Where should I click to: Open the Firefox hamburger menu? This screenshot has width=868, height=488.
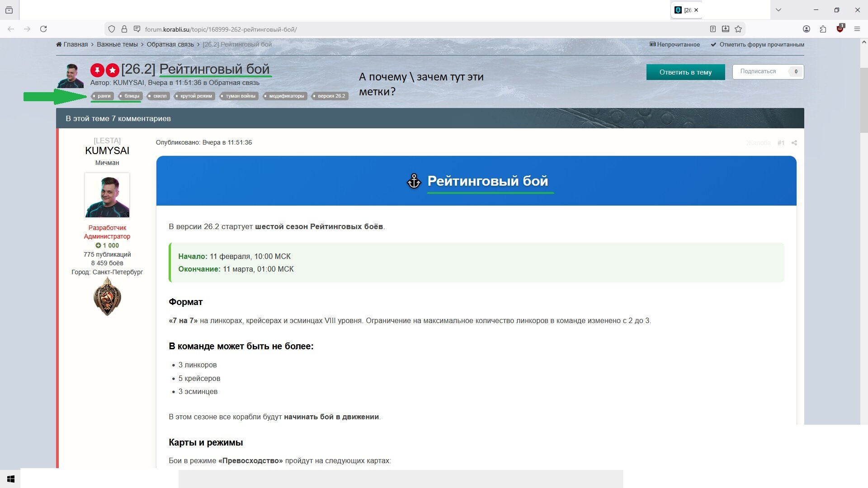(857, 29)
